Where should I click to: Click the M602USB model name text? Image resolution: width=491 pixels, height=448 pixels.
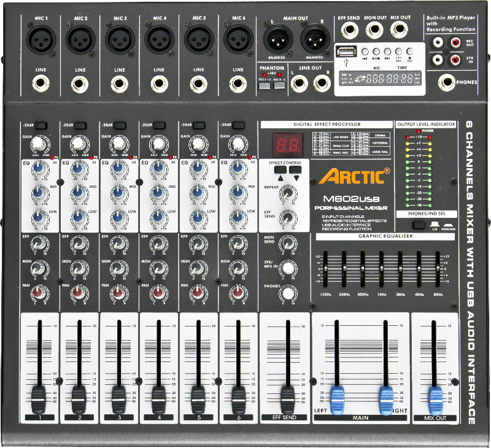tap(351, 199)
